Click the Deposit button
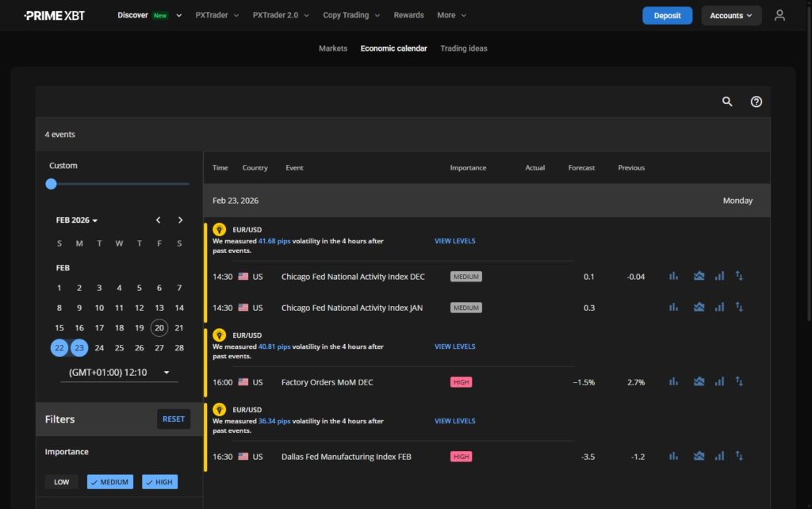This screenshot has height=509, width=812. [x=667, y=15]
